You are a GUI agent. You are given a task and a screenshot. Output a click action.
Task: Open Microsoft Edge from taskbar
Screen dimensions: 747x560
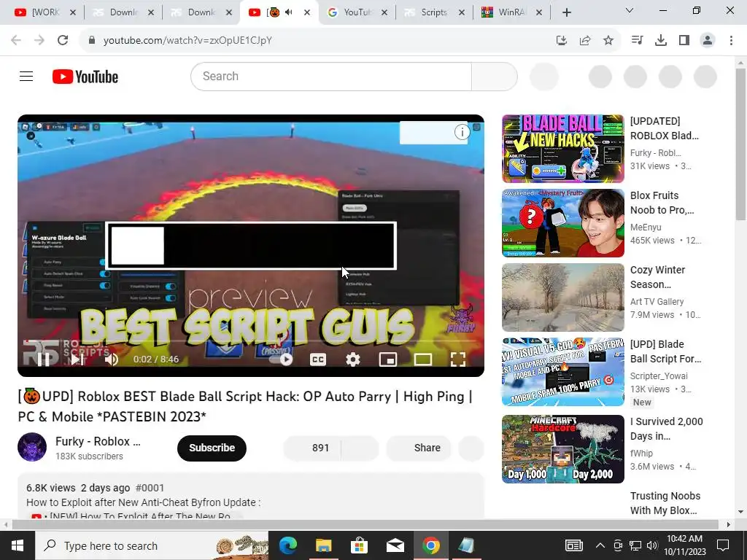pyautogui.click(x=287, y=545)
